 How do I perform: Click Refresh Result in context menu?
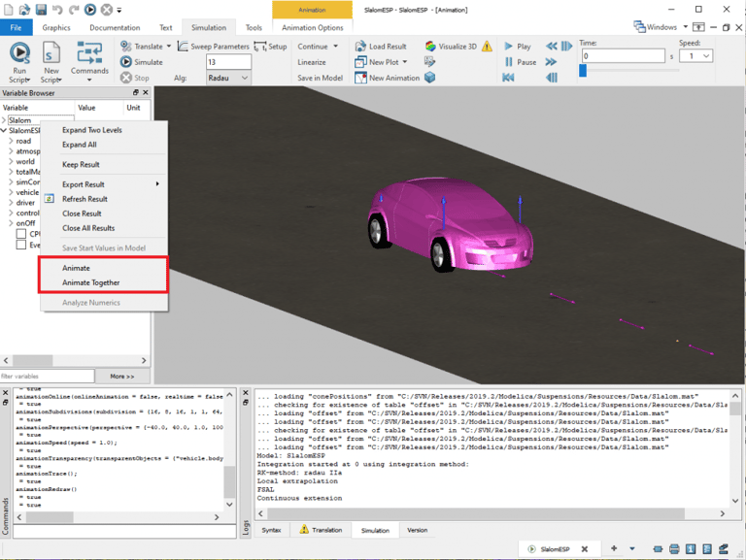pos(104,199)
